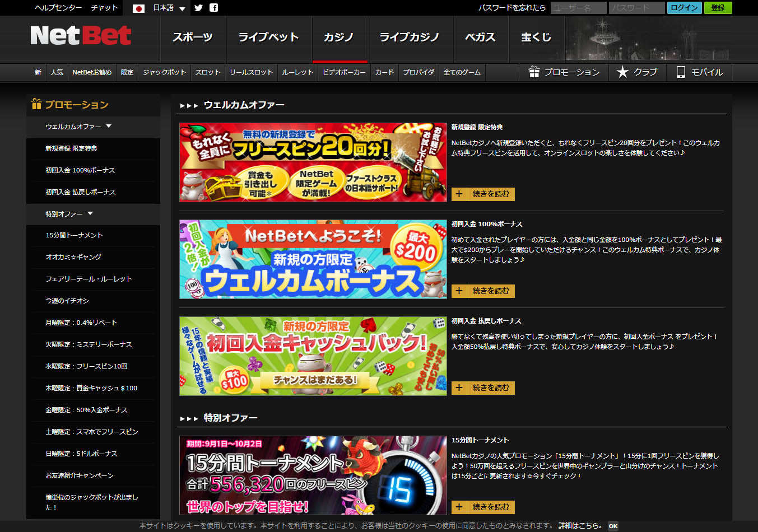This screenshot has height=532, width=758.
Task: Click the gift icon beside プロモーション in navigation
Action: point(534,72)
